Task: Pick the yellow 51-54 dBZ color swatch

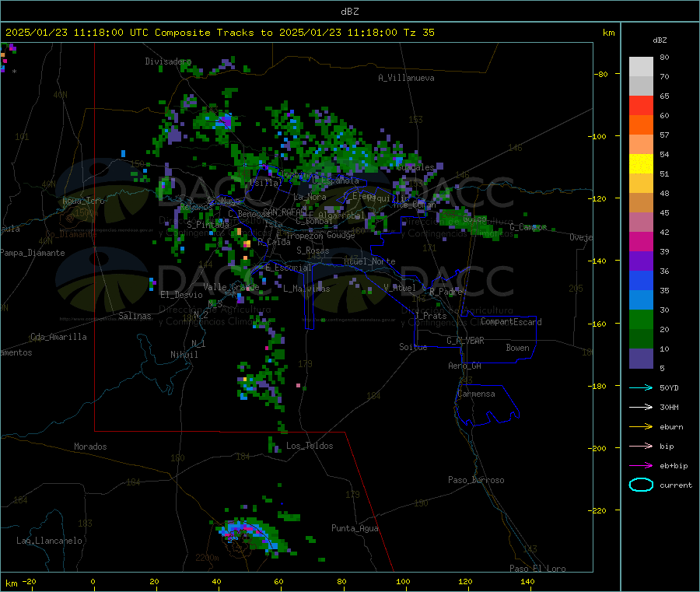Action: click(641, 164)
